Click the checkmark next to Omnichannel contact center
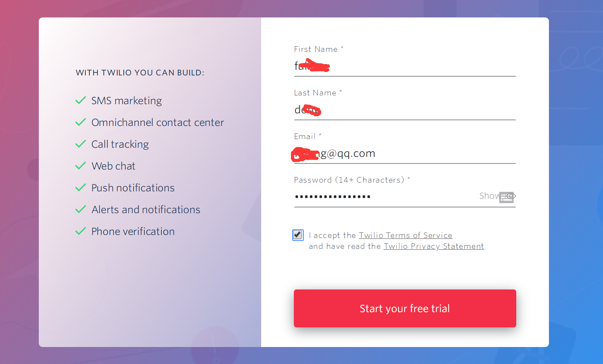Viewport: 603px width, 364px height. [x=81, y=122]
